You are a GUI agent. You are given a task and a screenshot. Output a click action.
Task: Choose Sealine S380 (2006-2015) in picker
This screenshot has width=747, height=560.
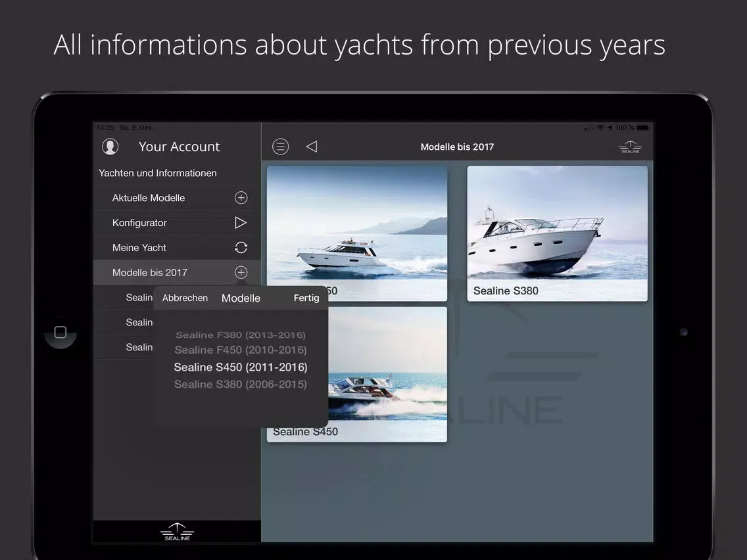[x=241, y=385]
